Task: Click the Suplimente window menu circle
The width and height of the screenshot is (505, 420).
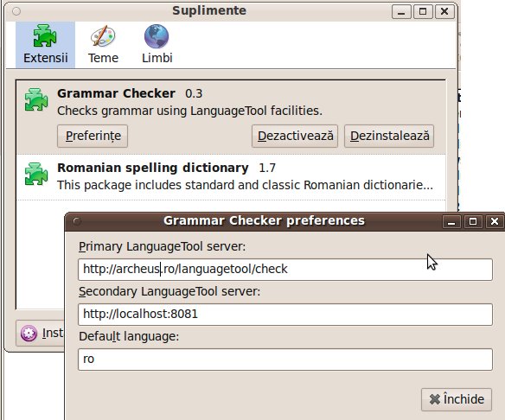Action: 16,11
